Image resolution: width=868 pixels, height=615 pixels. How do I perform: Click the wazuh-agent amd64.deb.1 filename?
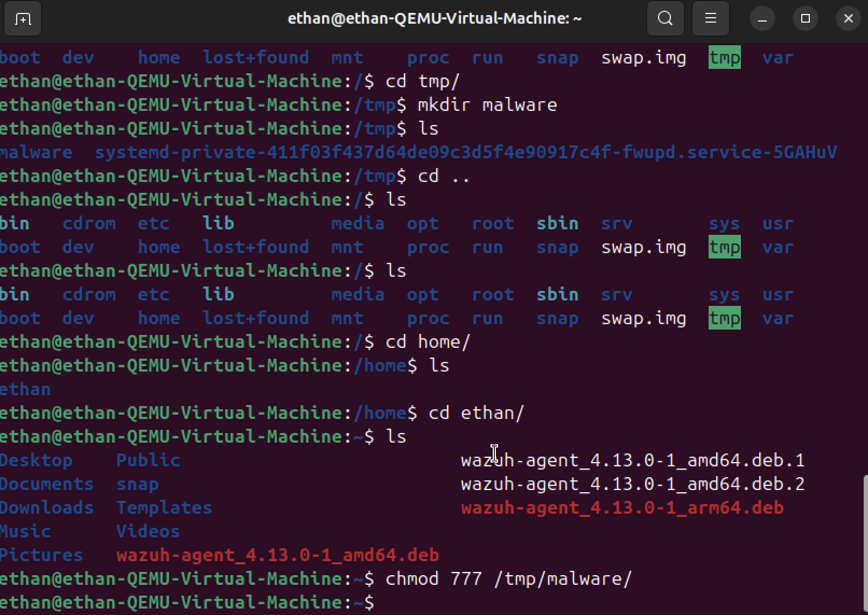tap(632, 460)
